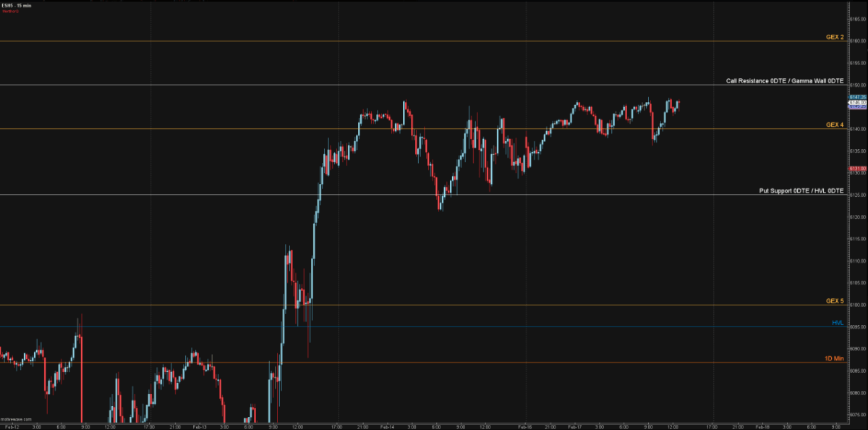868x430 pixels.
Task: Click the Feb-16 date on time axis
Action: point(527,426)
